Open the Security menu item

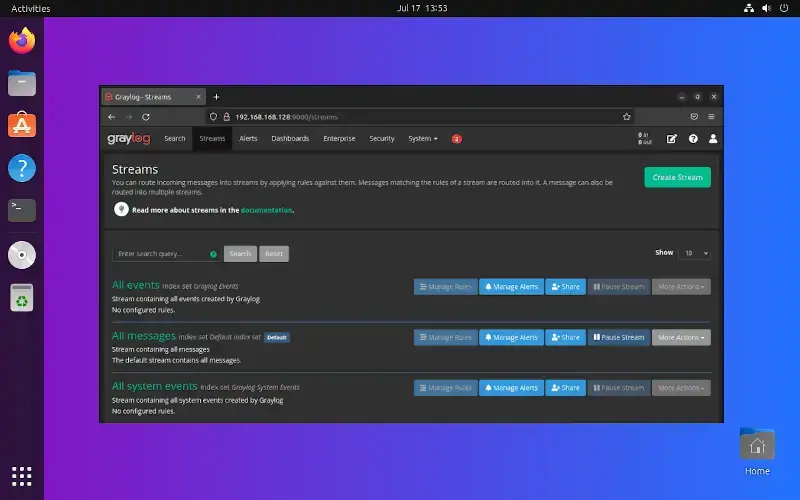(x=382, y=139)
